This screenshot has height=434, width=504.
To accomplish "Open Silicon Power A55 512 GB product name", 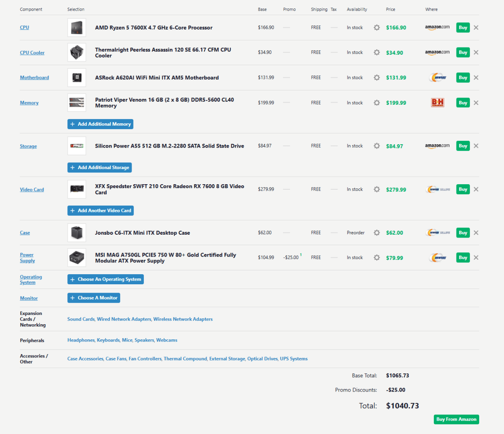I will tap(169, 146).
